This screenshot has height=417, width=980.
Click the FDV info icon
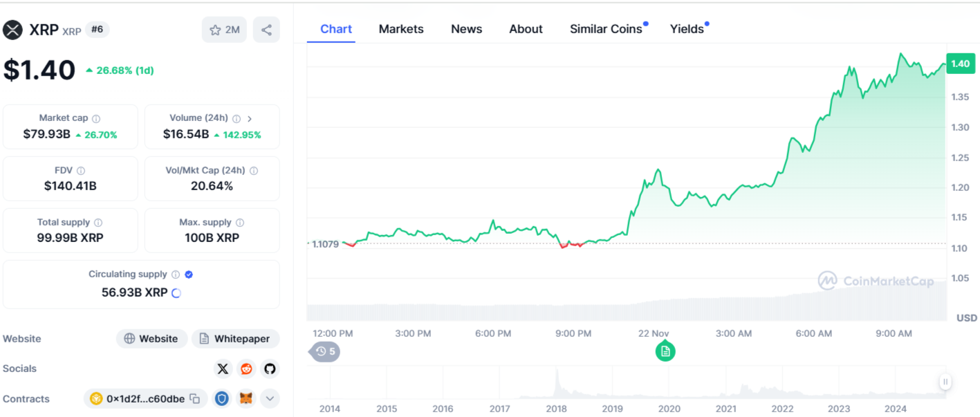point(81,171)
